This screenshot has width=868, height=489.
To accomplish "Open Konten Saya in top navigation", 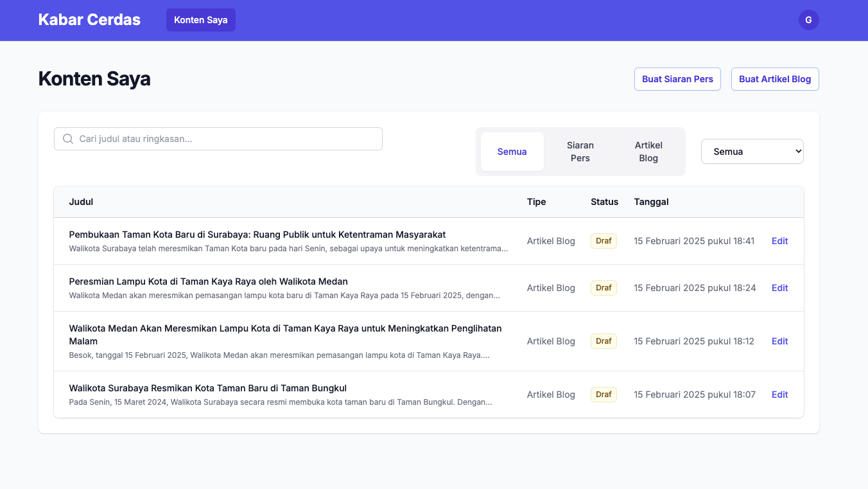I will (x=201, y=20).
